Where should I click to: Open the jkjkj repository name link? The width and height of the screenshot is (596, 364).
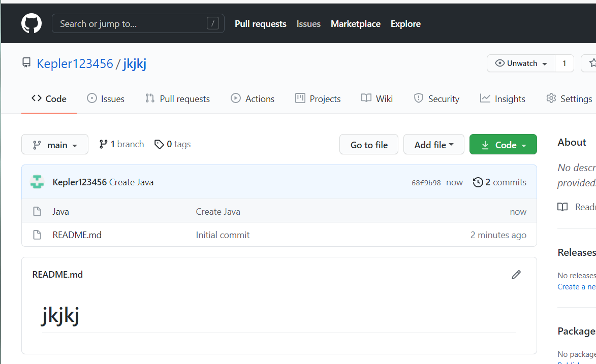click(135, 63)
